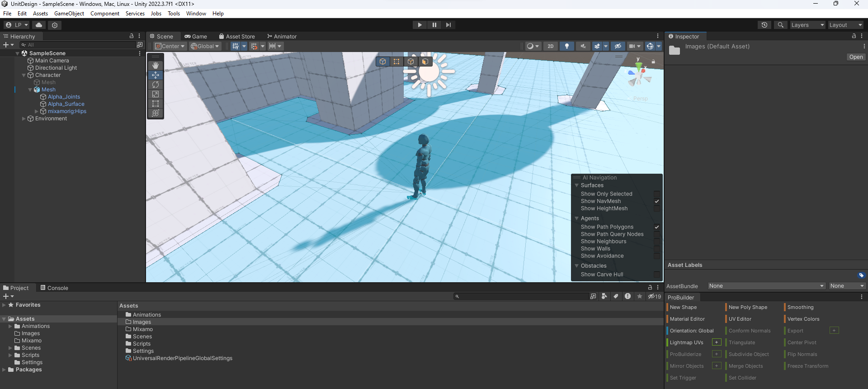Toggle scene lighting lightbulb icon
Screen dimensions: 868x389
[566, 46]
